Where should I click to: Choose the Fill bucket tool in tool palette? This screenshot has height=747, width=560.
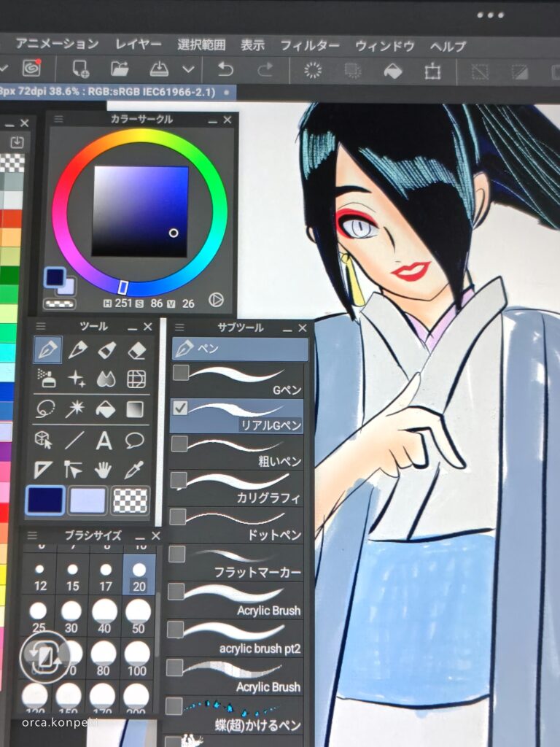click(105, 409)
